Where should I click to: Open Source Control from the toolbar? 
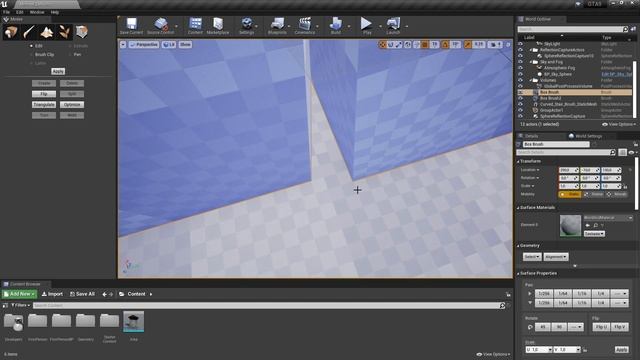[160, 26]
